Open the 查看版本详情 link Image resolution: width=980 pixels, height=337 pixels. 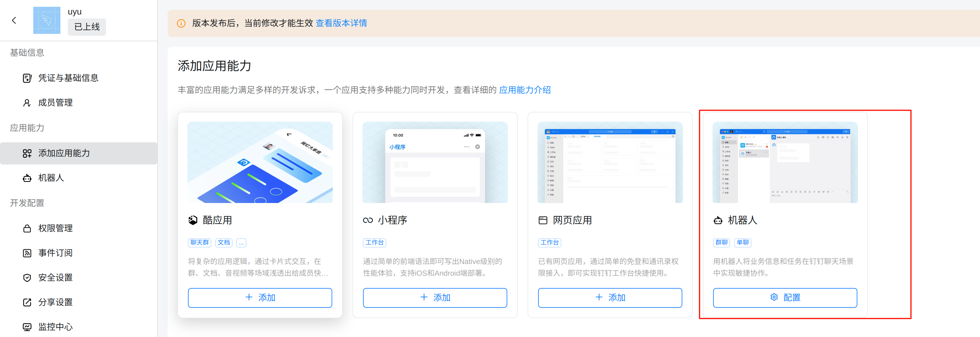pos(341,23)
